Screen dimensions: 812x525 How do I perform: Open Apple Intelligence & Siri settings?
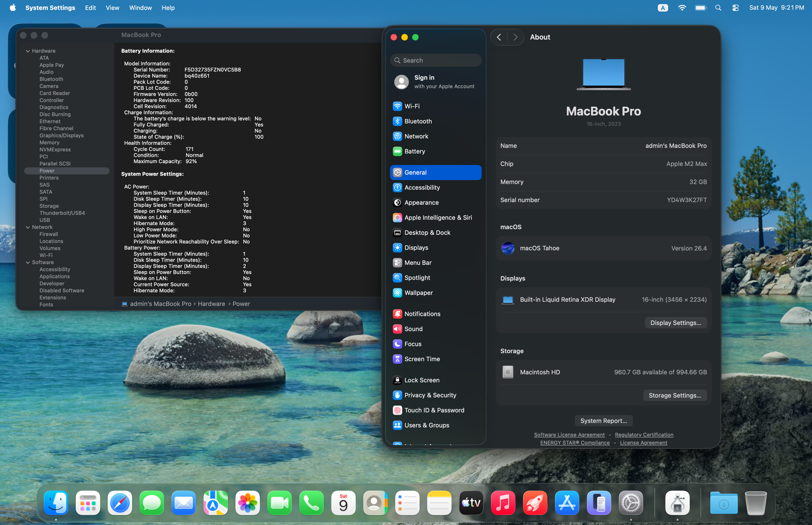(436, 217)
